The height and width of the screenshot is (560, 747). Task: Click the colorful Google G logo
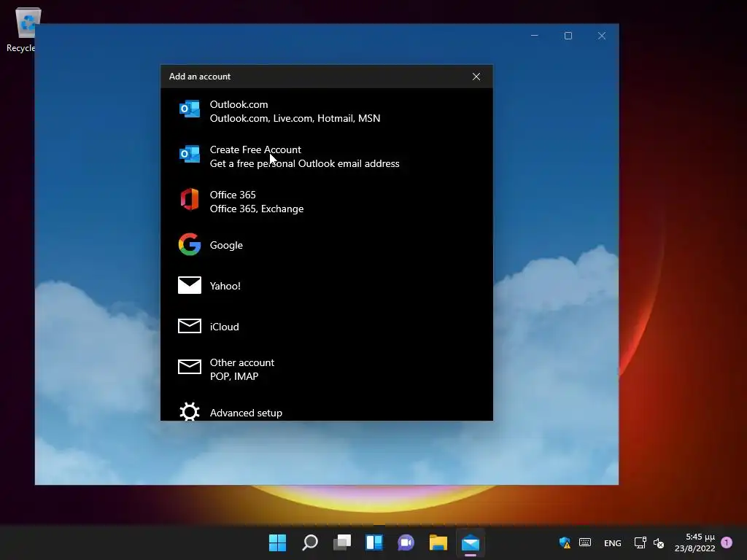point(189,245)
